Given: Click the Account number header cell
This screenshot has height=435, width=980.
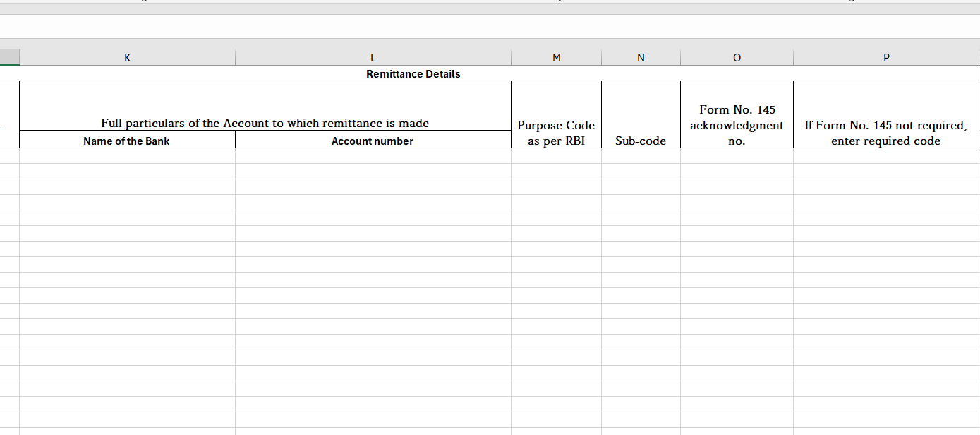Looking at the screenshot, I should pos(373,140).
